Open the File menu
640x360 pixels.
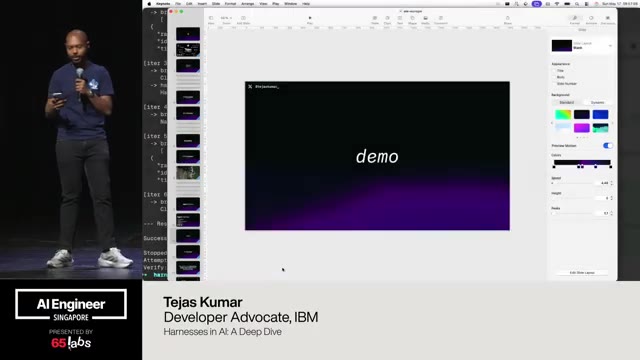point(178,4)
